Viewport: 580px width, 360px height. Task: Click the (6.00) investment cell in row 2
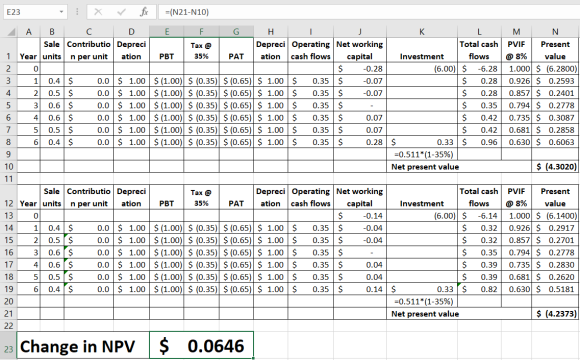point(422,69)
